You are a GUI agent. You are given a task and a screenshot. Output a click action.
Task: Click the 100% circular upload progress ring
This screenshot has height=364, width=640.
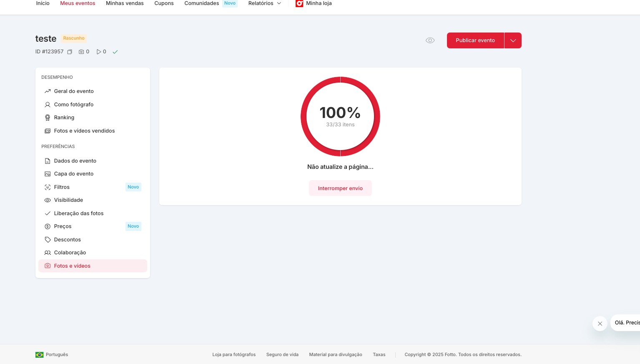(x=340, y=116)
